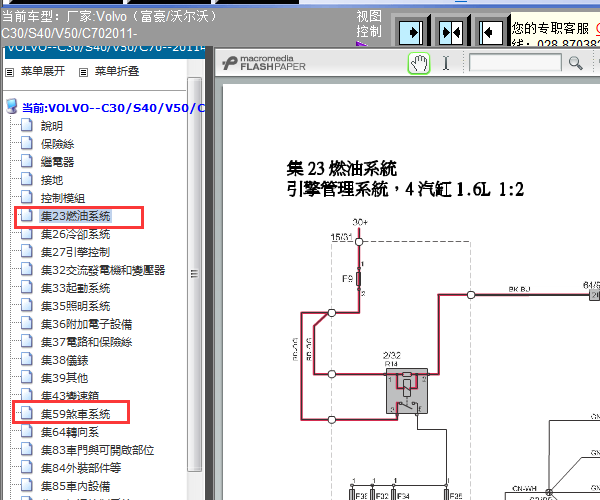Select 集36附加電子設備 in the tree
The height and width of the screenshot is (500, 600).
point(86,324)
